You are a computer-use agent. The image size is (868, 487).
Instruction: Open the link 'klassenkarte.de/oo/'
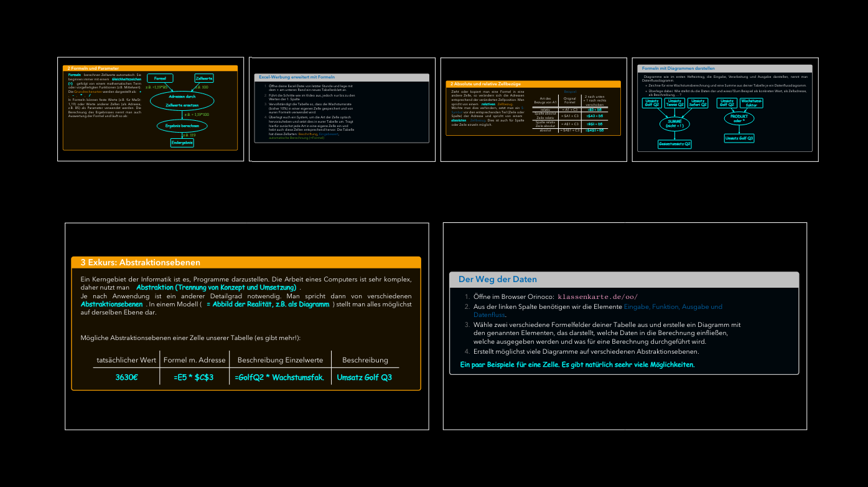coord(598,297)
